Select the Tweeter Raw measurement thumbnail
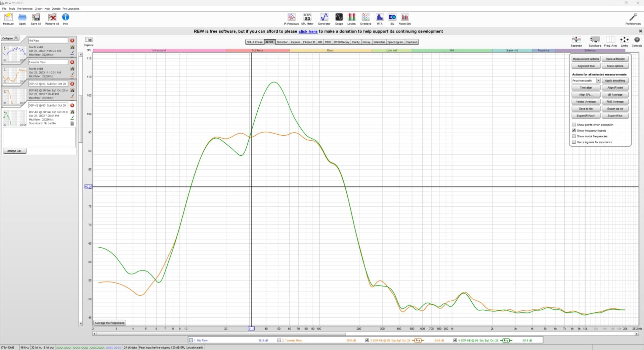644x350 pixels. pyautogui.click(x=15, y=75)
